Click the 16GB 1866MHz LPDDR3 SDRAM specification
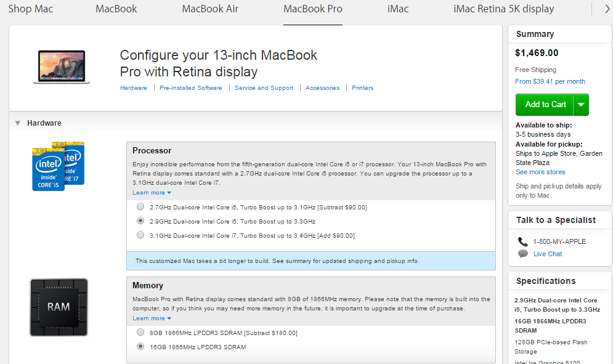The height and width of the screenshot is (364, 613). (550, 326)
